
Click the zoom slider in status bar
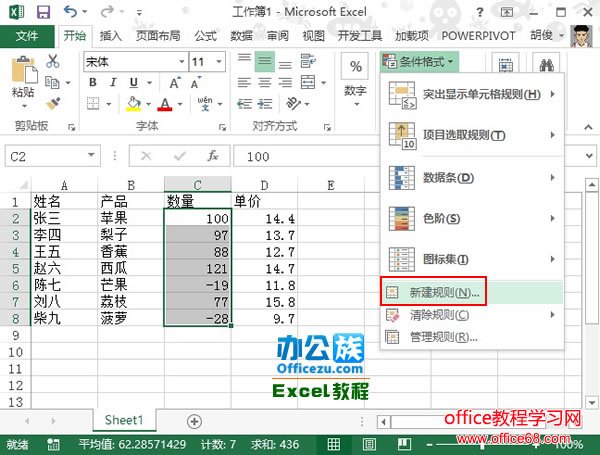coord(482,444)
